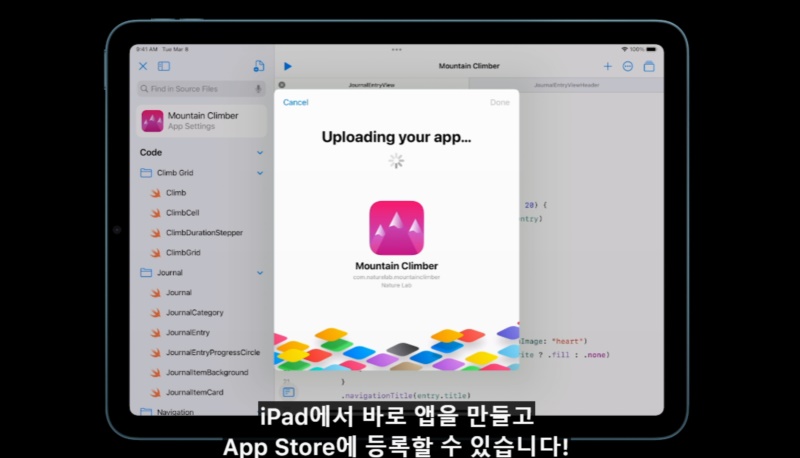Tap the microphone icon in the search field
The height and width of the screenshot is (458, 800).
tap(258, 89)
